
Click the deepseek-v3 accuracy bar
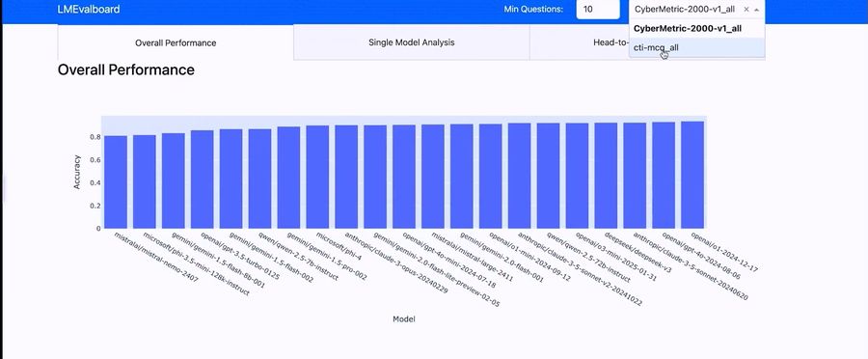tap(606, 175)
